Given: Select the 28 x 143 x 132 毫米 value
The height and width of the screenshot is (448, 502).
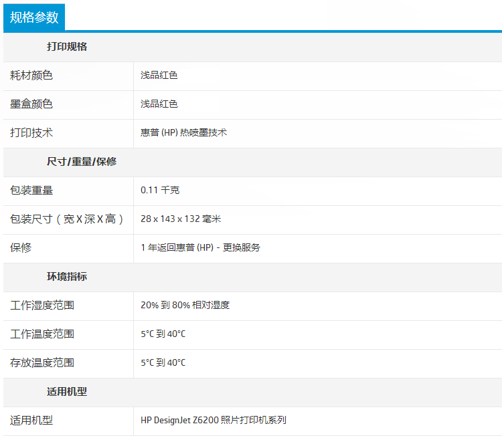Looking at the screenshot, I should pos(181,219).
